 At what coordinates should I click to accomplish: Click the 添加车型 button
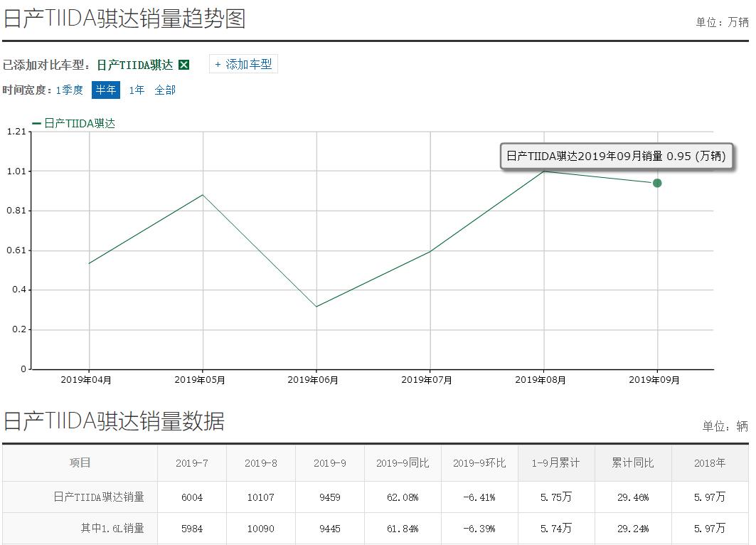[243, 64]
